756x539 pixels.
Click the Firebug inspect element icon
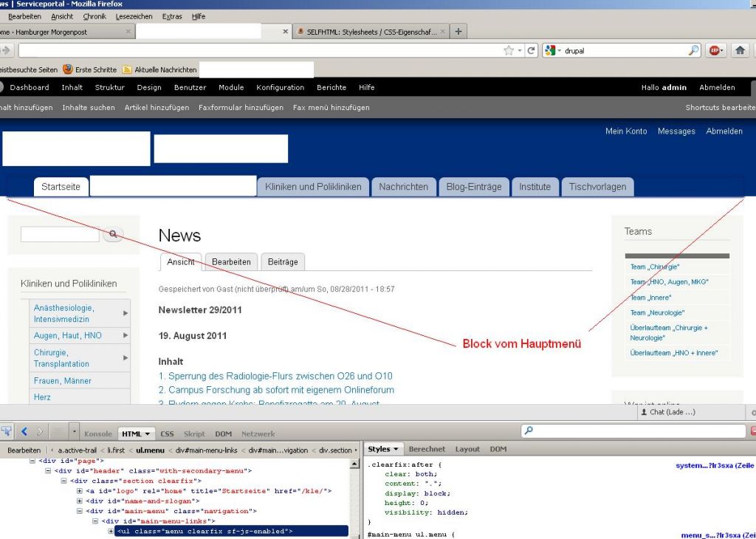(7, 431)
